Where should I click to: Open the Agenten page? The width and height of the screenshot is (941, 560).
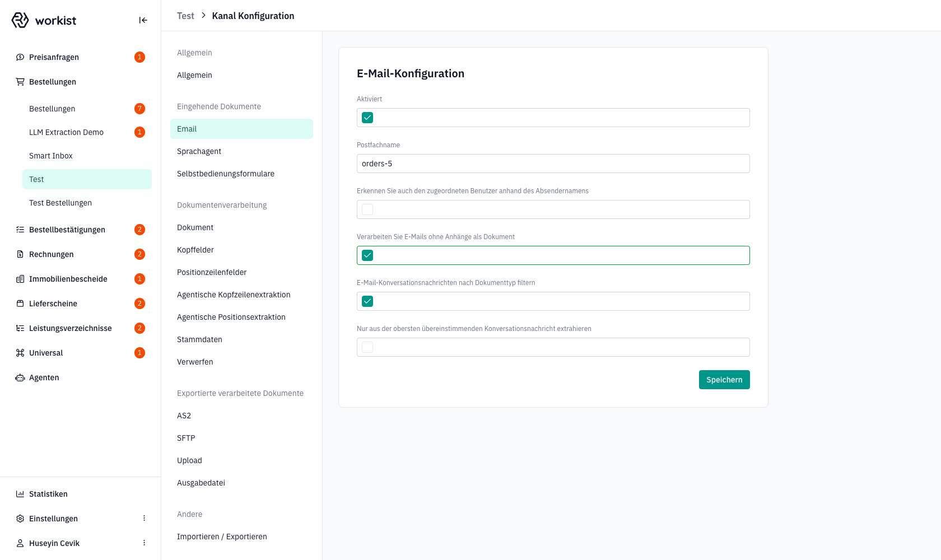click(x=80, y=377)
